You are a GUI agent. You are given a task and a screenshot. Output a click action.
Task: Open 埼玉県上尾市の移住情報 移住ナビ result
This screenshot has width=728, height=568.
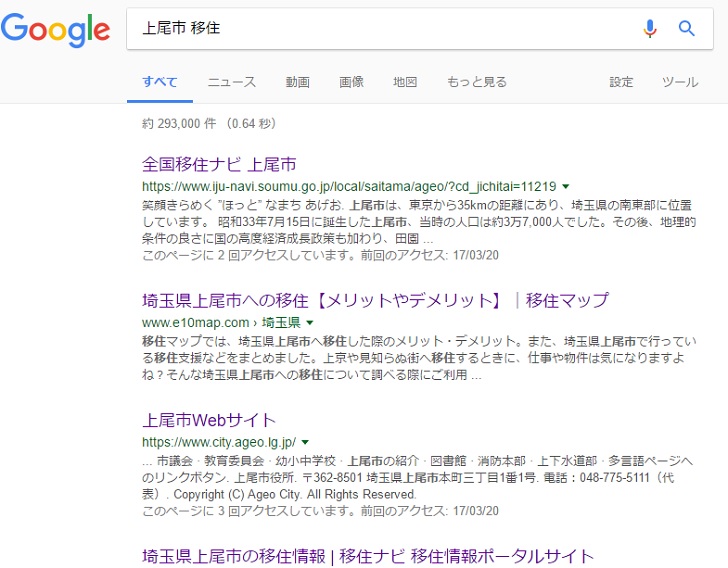pyautogui.click(x=368, y=556)
